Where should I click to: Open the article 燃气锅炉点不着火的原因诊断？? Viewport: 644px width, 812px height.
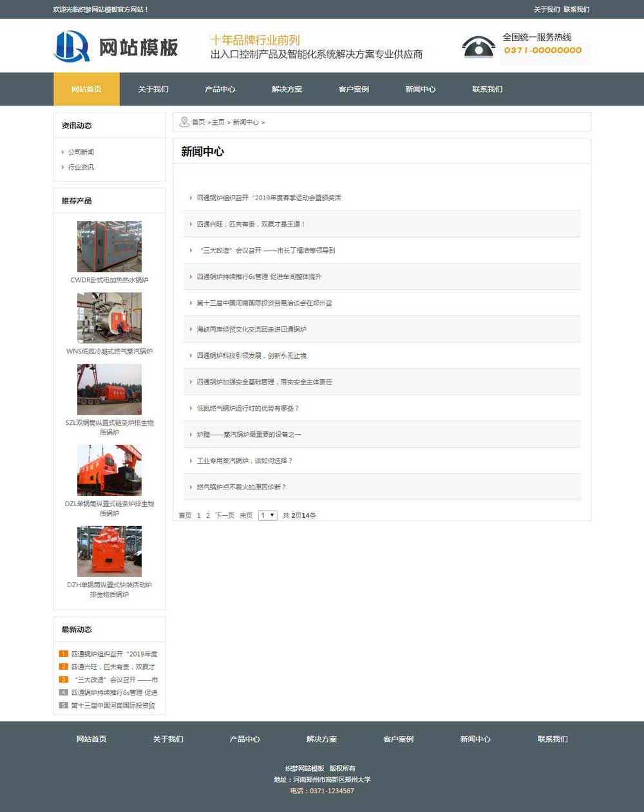241,487
